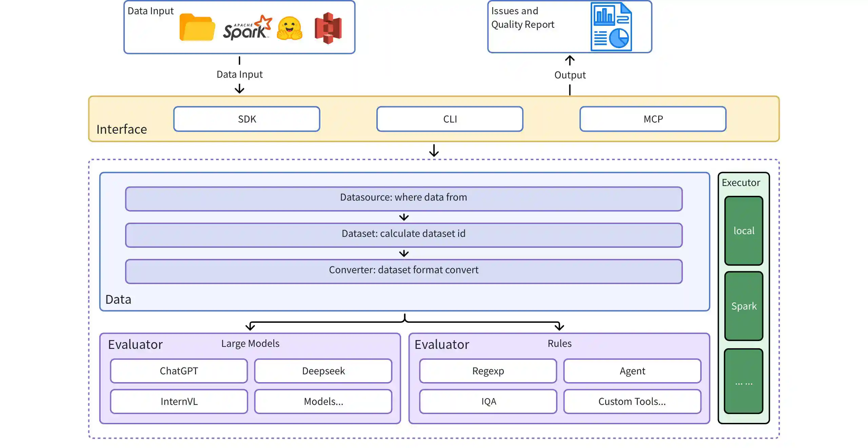
Task: Click the red AWS S3 icon
Action: [328, 28]
